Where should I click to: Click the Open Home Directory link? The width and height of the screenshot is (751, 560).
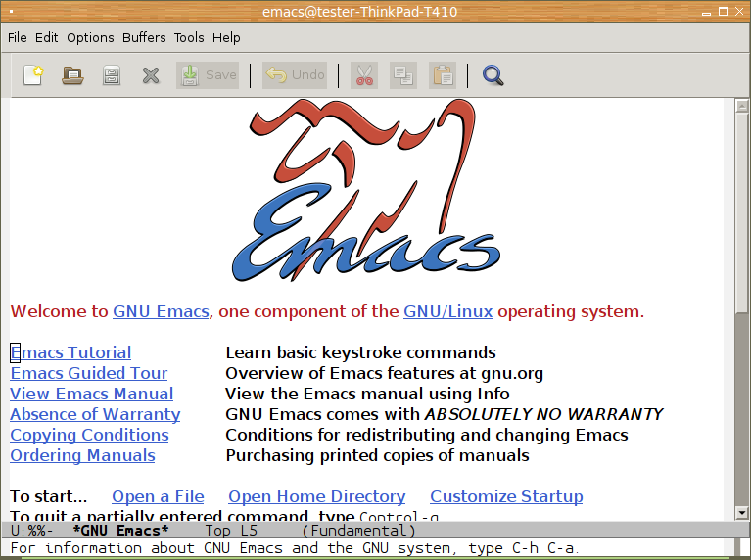(316, 497)
